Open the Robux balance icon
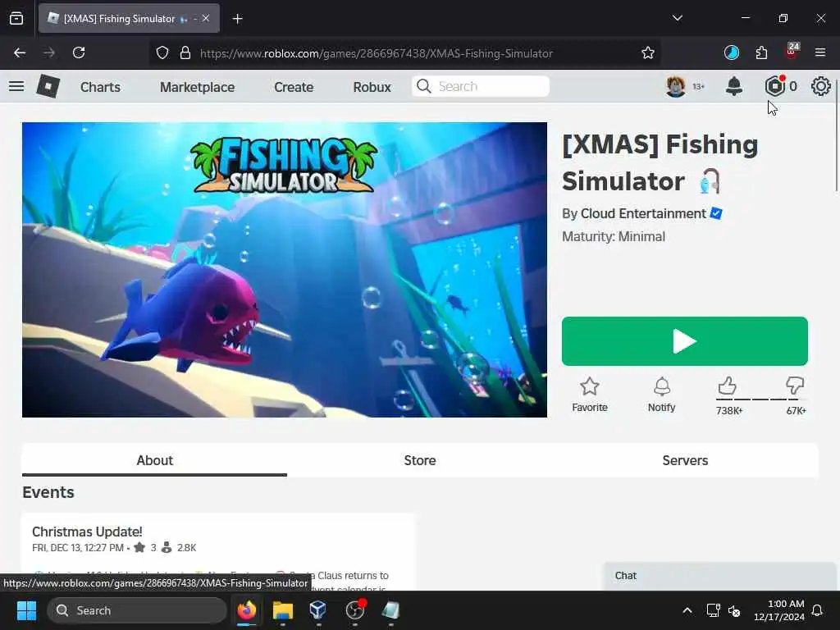 click(774, 86)
